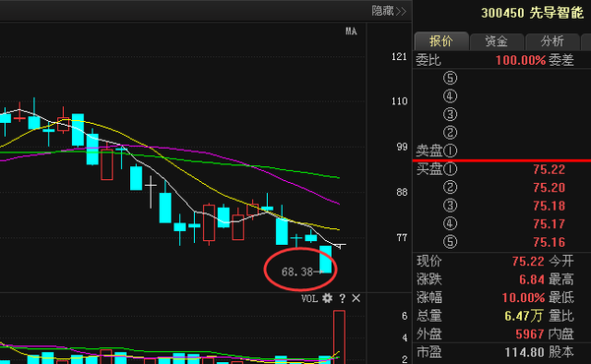
Task: Select the MA indicator label
Action: 351,31
